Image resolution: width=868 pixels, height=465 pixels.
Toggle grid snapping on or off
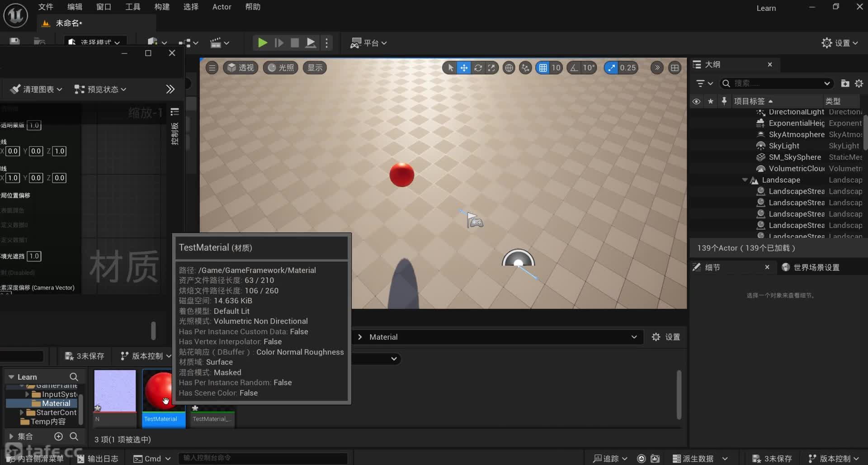tap(543, 68)
